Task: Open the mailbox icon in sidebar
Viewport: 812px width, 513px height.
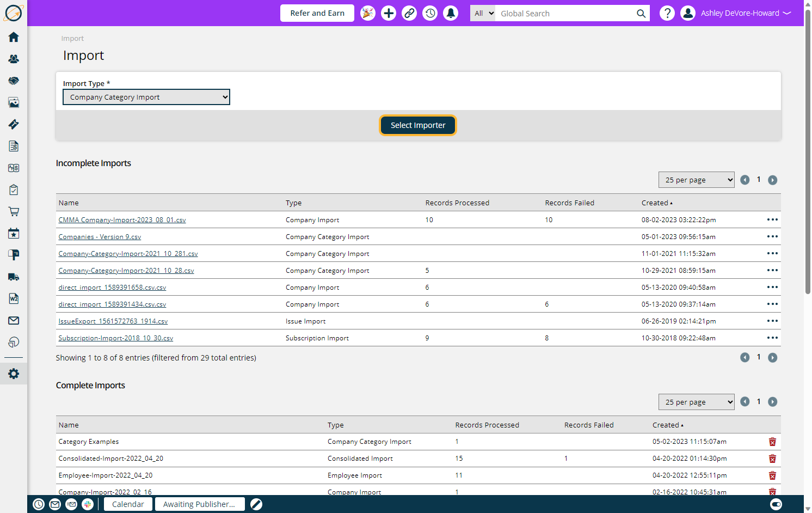Action: point(14,255)
